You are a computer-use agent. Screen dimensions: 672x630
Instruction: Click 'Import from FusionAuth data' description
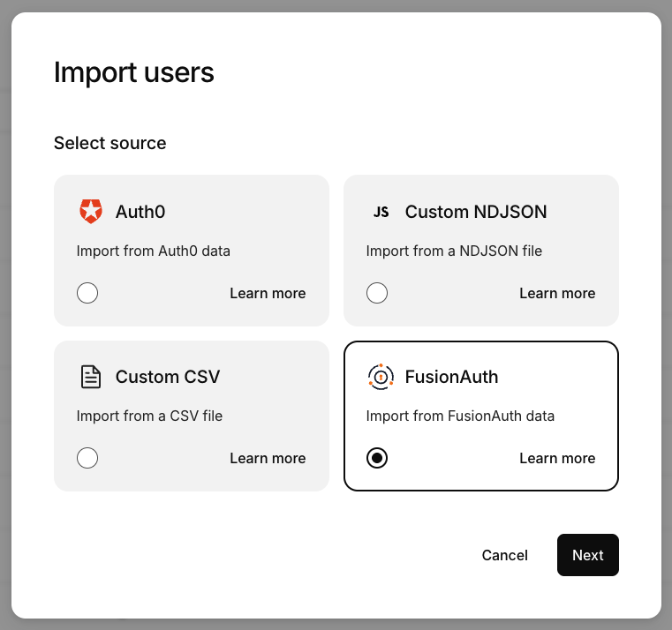point(460,416)
